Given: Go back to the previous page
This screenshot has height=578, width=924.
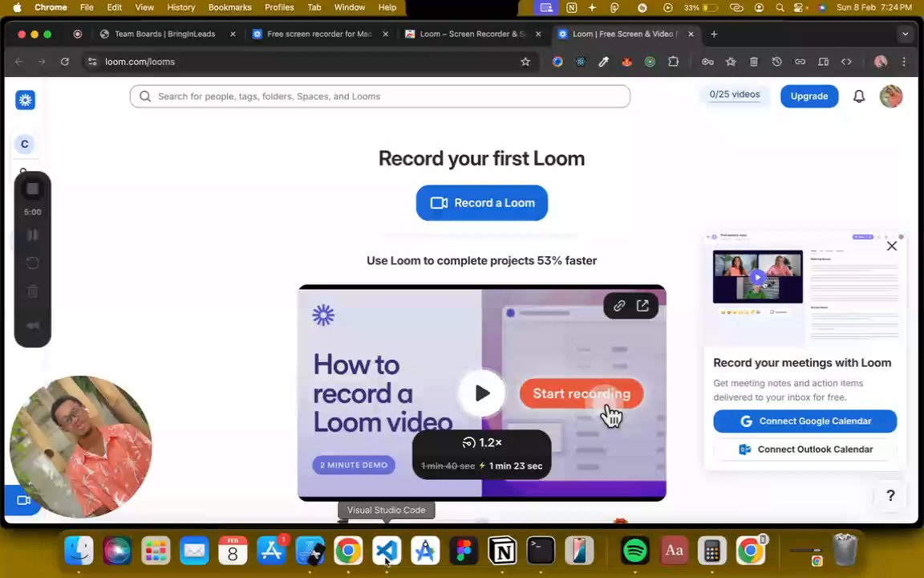Looking at the screenshot, I should (x=19, y=61).
